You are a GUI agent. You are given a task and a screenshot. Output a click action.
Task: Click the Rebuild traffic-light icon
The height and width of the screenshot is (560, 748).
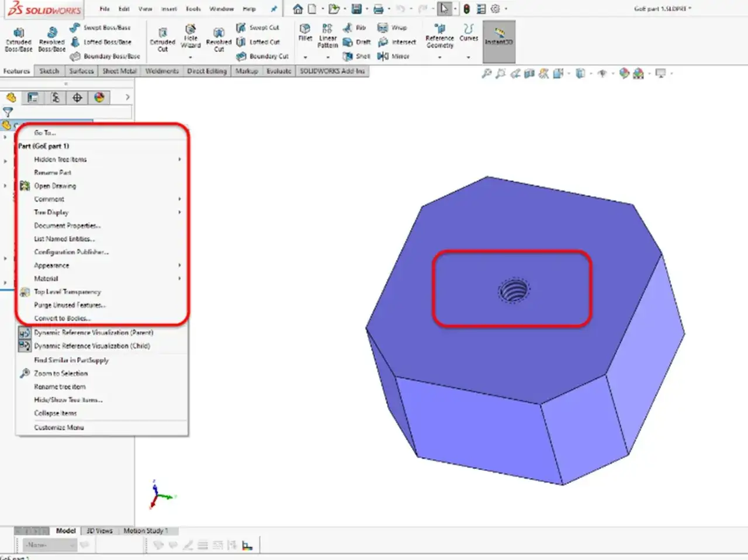point(466,9)
